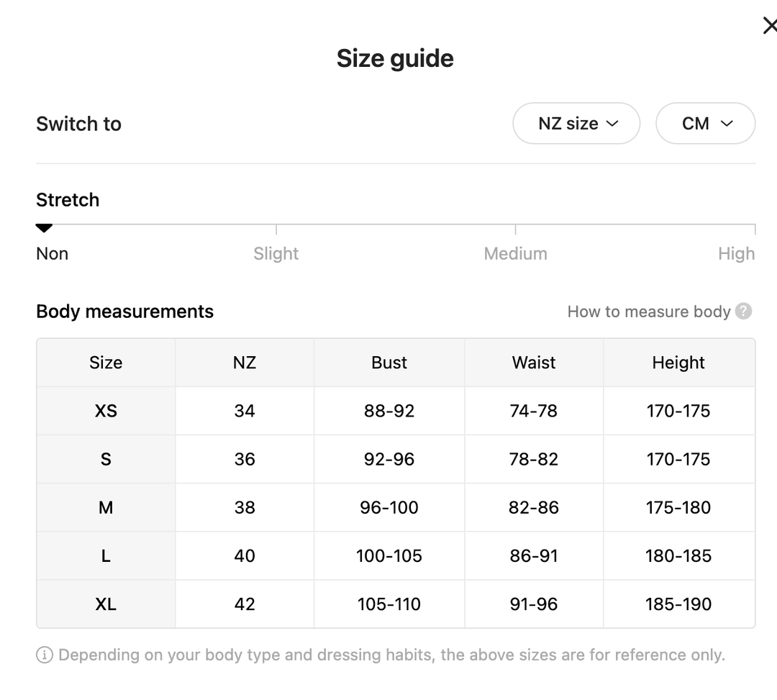Select the S size row
This screenshot has height=700, width=777.
106,459
